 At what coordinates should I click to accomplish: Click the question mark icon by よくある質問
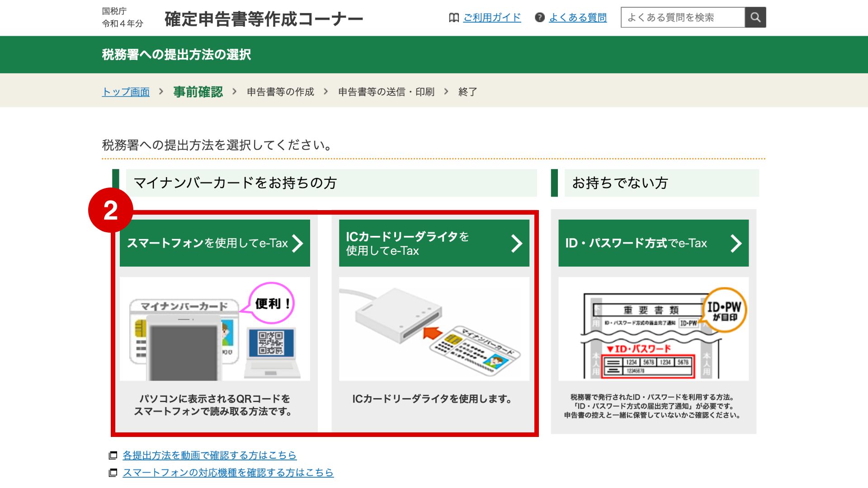[x=539, y=18]
